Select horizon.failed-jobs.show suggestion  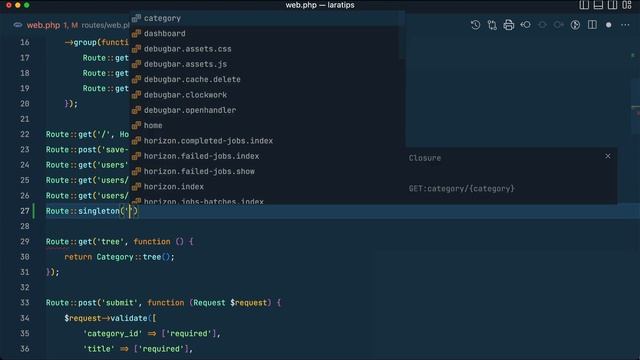coord(267,171)
